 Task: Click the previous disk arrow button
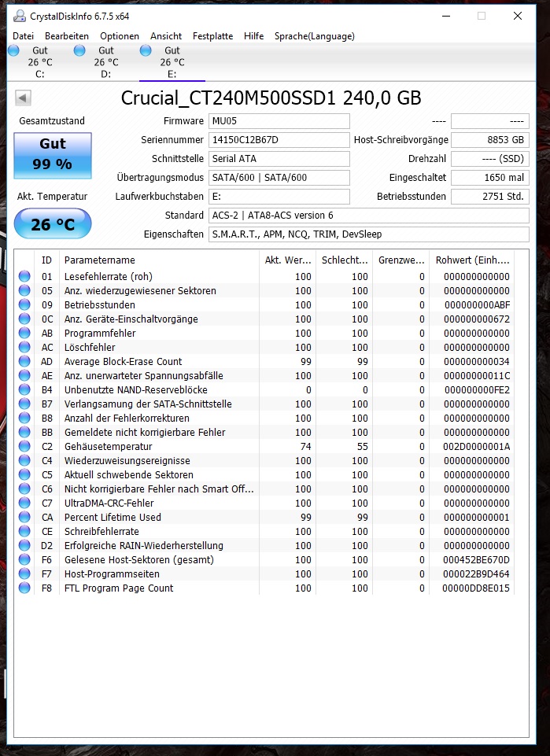click(23, 98)
